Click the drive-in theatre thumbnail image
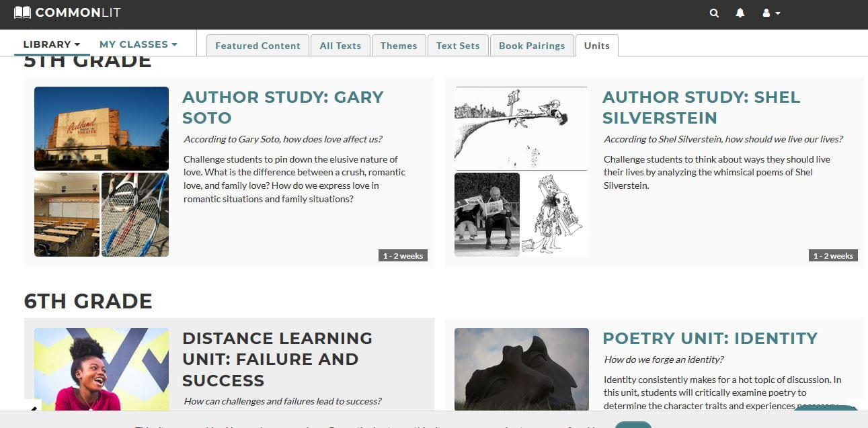The image size is (868, 428). click(x=102, y=128)
